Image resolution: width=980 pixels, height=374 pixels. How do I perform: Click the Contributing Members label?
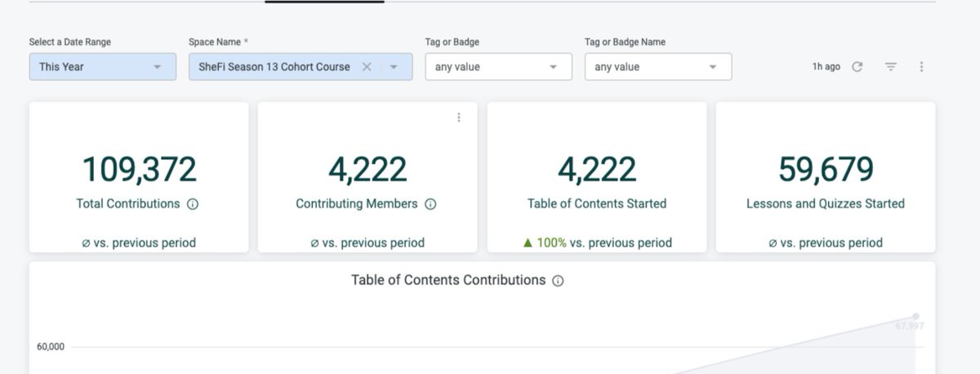[x=357, y=204]
